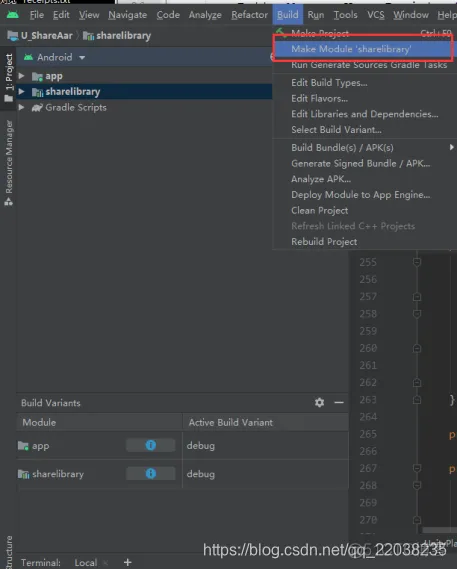This screenshot has width=457, height=569.
Task: Choose Clean Project
Action: (364, 210)
